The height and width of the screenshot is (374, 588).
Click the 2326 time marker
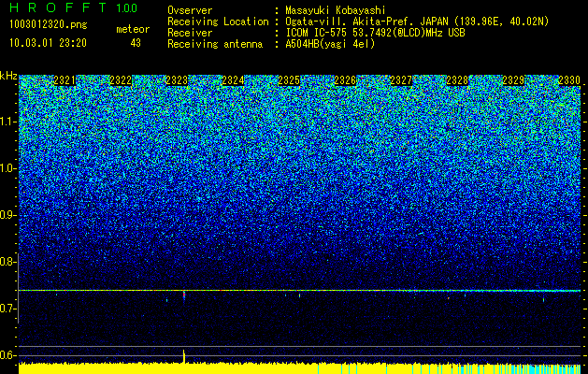pyautogui.click(x=345, y=80)
